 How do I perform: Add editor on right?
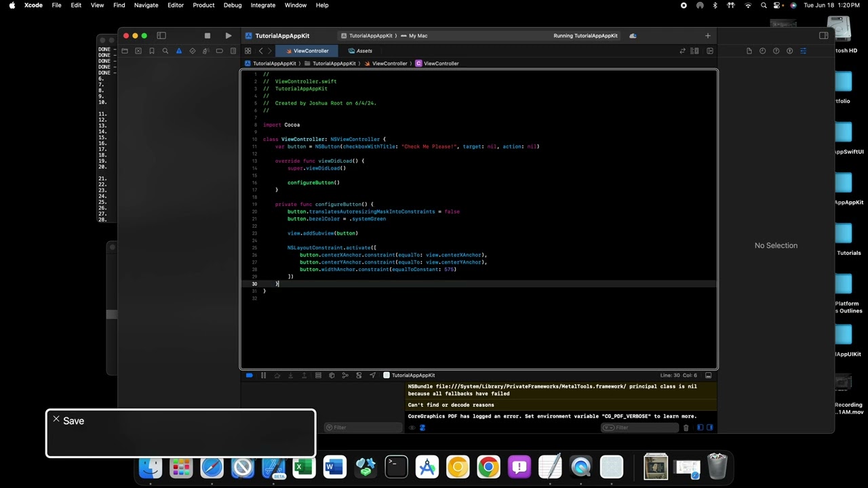[710, 51]
